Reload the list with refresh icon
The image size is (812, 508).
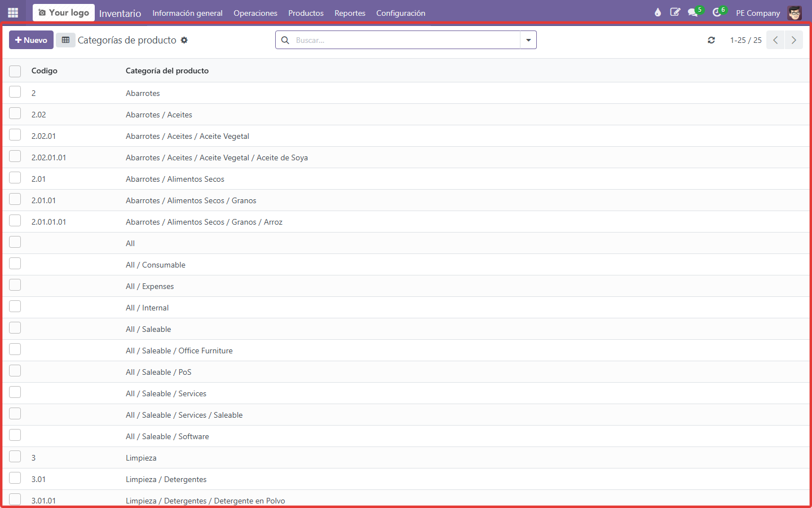click(711, 40)
